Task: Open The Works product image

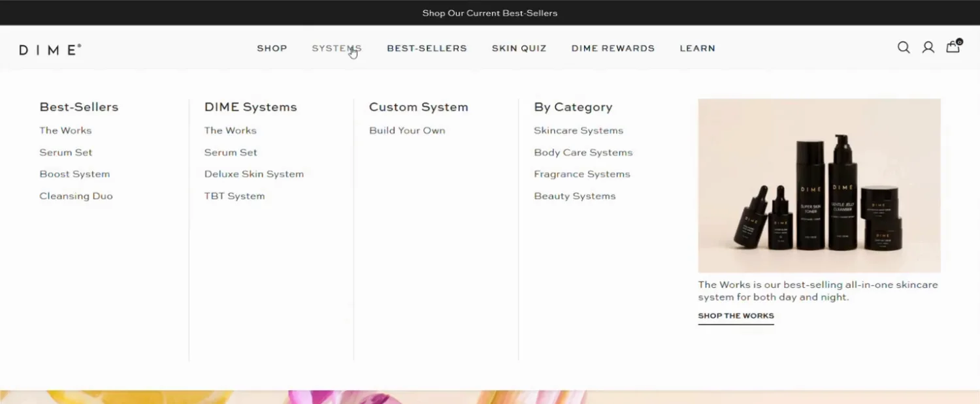Action: click(819, 185)
